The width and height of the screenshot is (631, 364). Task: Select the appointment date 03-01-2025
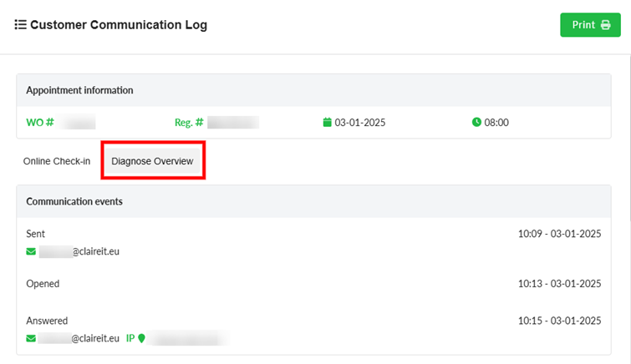tap(359, 123)
